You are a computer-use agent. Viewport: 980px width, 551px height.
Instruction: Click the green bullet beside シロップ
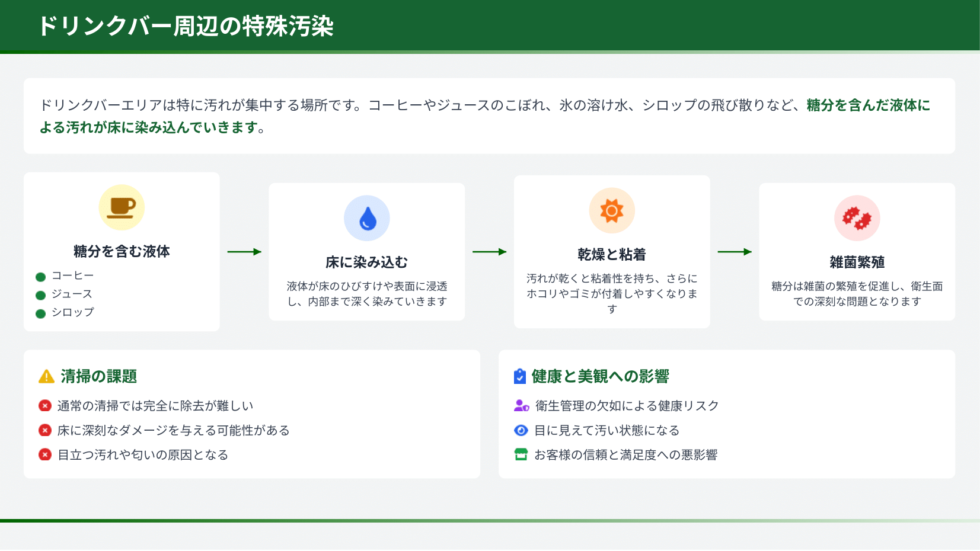[x=41, y=313]
